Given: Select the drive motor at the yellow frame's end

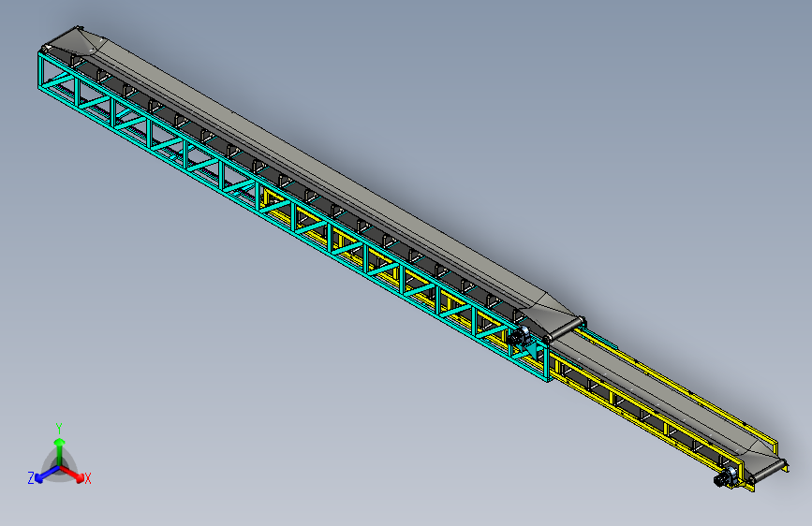Looking at the screenshot, I should coord(726,477).
